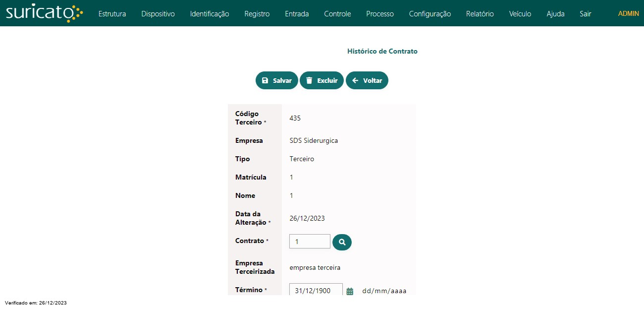
Task: Open the Estrutura menu
Action: pos(112,14)
